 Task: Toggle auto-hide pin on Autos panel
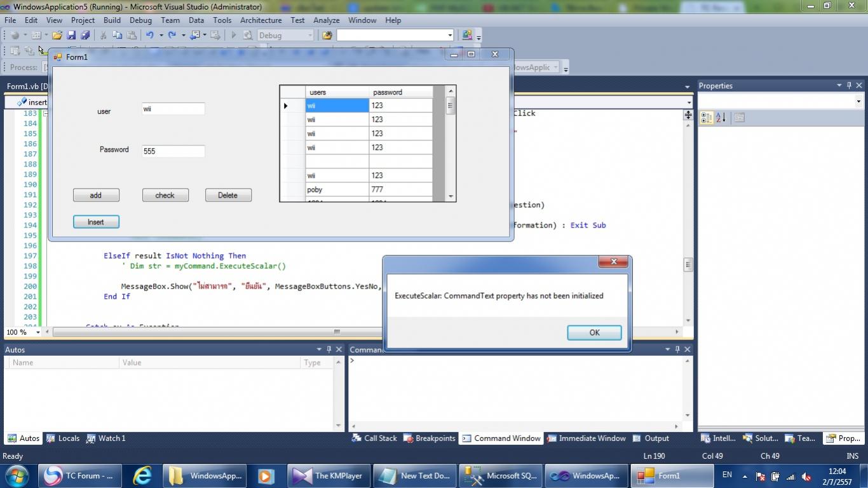[329, 349]
